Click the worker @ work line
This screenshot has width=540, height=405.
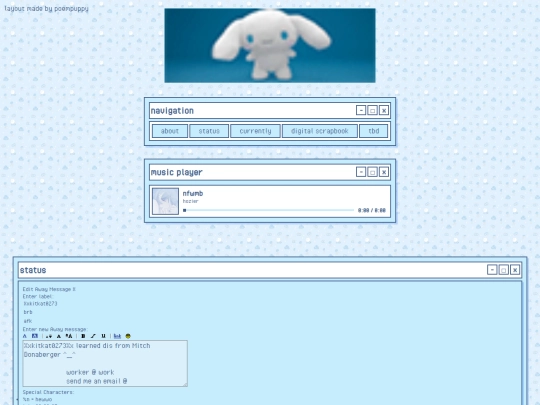[x=90, y=372]
